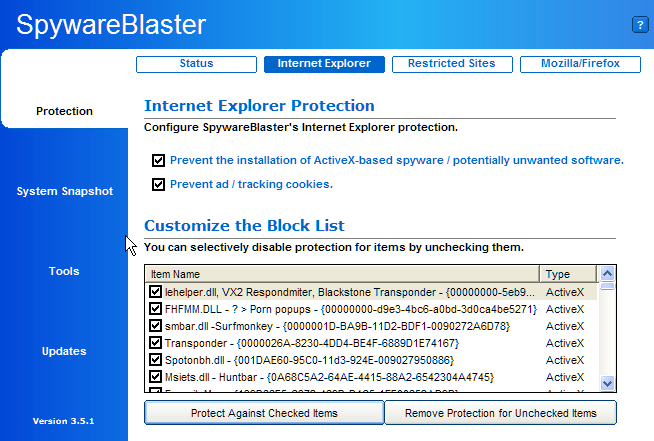Open the Mozilla/Firefox tab

(580, 64)
